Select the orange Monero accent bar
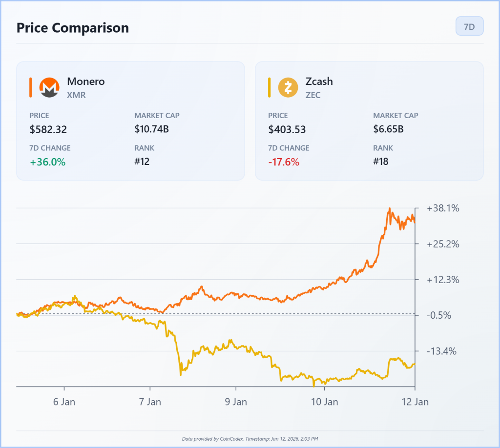This screenshot has height=448, width=500. point(30,87)
